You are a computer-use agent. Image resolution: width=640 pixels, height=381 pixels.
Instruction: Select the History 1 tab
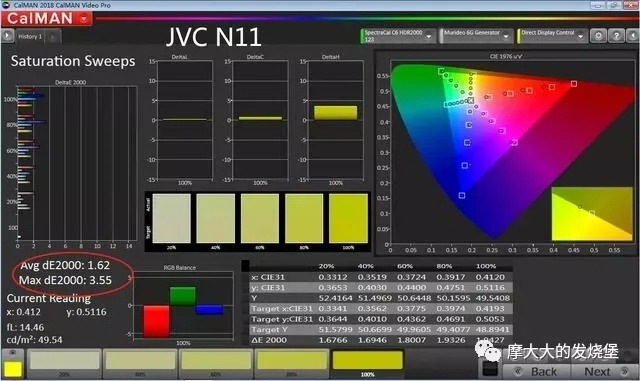click(30, 36)
